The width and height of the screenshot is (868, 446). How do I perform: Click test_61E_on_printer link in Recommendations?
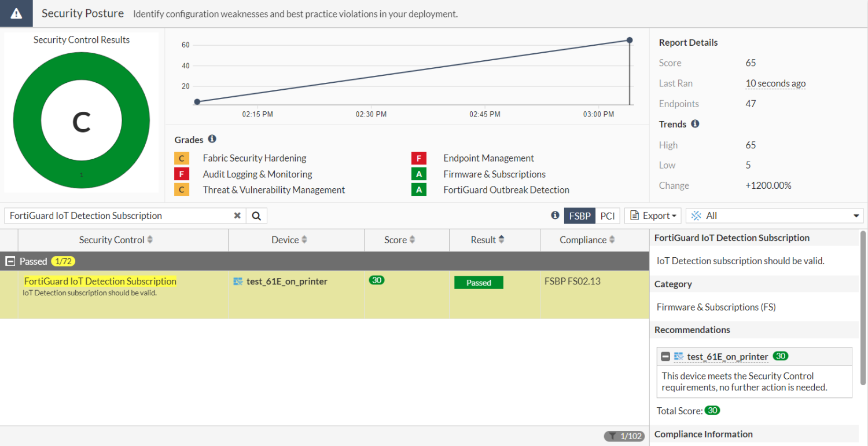[728, 357]
